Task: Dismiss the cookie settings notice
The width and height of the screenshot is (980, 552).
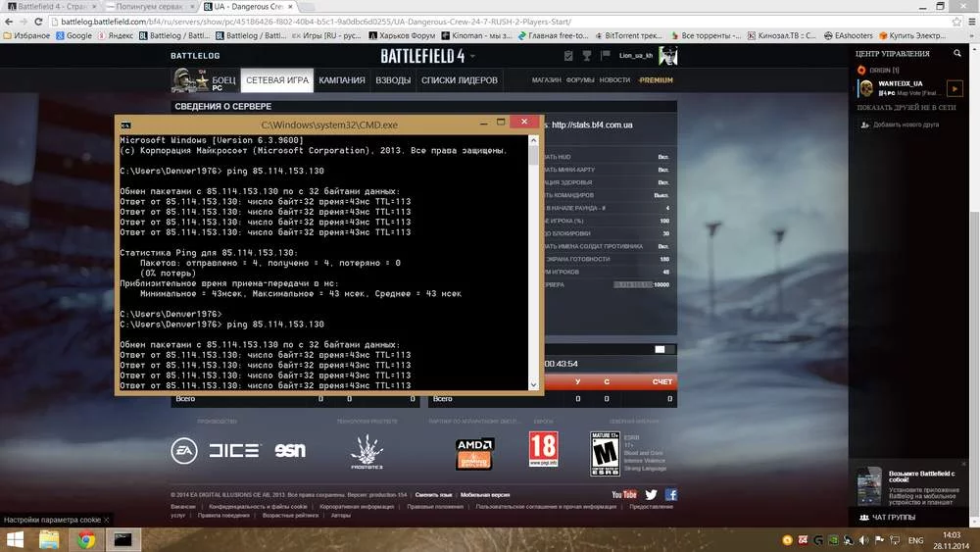Action: tap(106, 520)
